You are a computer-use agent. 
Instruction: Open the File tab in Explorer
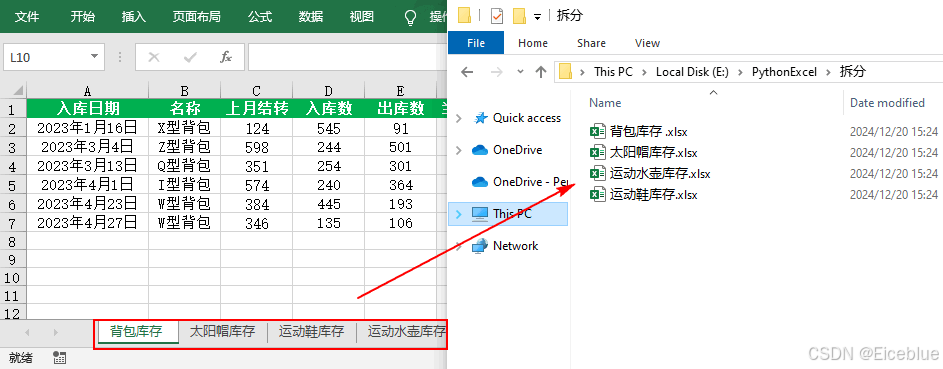click(476, 43)
